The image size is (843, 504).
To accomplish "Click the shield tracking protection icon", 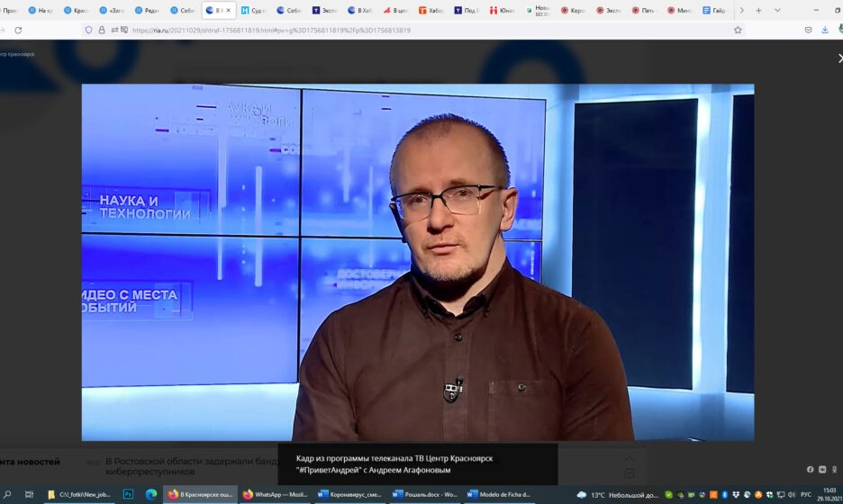I will (88, 30).
